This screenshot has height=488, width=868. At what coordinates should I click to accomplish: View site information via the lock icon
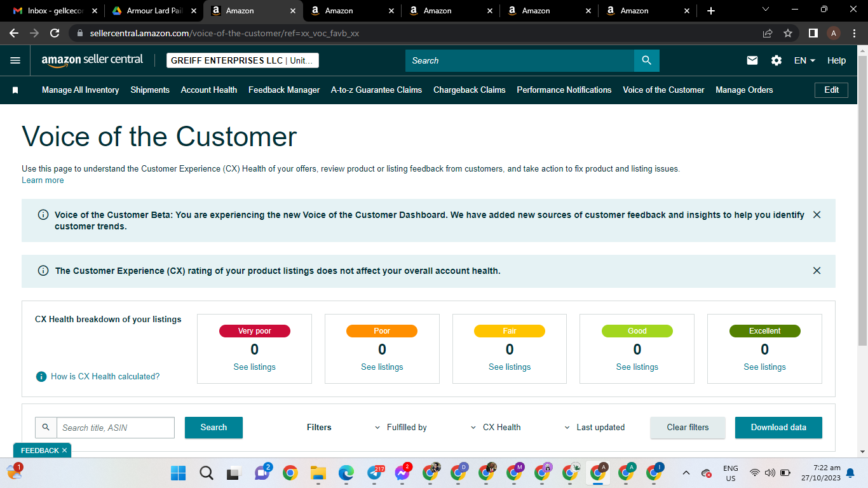pos(79,33)
